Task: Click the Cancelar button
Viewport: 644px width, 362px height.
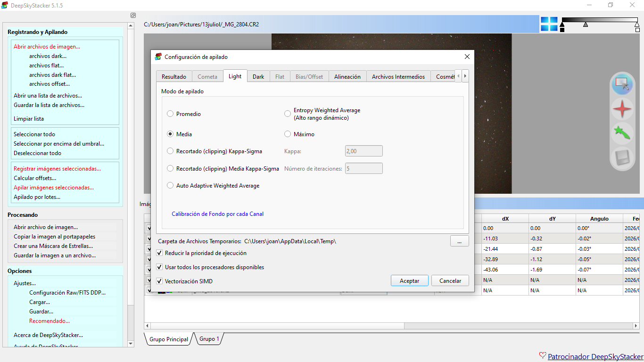Action: [x=450, y=280]
